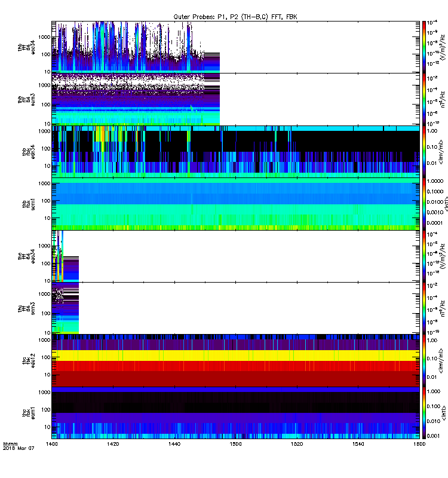
Task: Click the 'thc fbk scm1' panel label
Action: [28, 413]
